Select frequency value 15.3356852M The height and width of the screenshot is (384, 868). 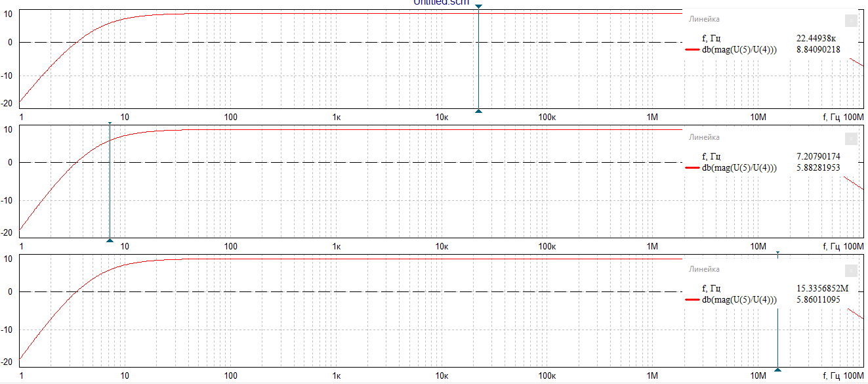[x=821, y=289]
